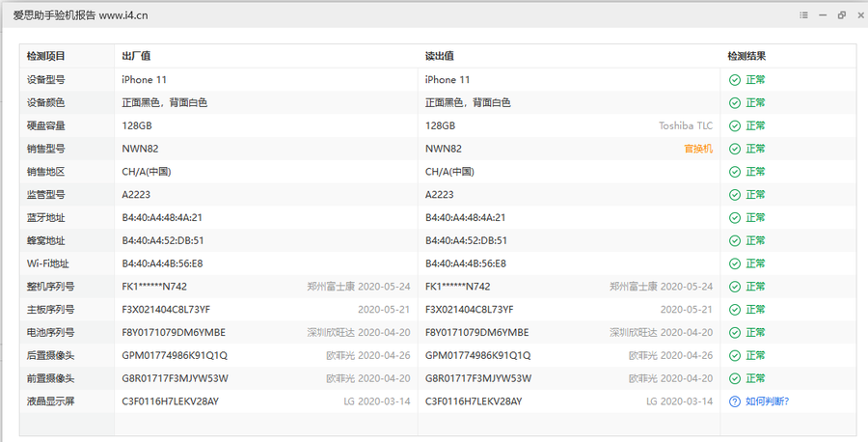The width and height of the screenshot is (868, 442).
Task: Click the orange 官换机 label
Action: 697,149
